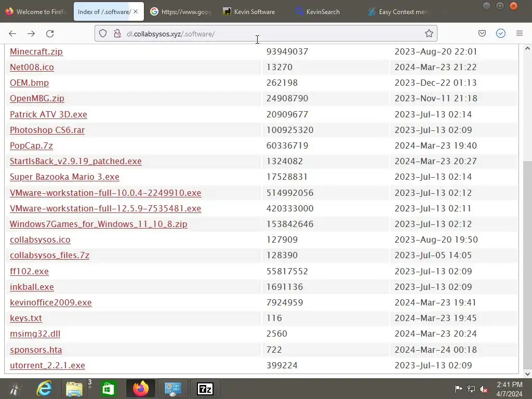
Task: Switch to the Google tab
Action: pyautogui.click(x=180, y=11)
